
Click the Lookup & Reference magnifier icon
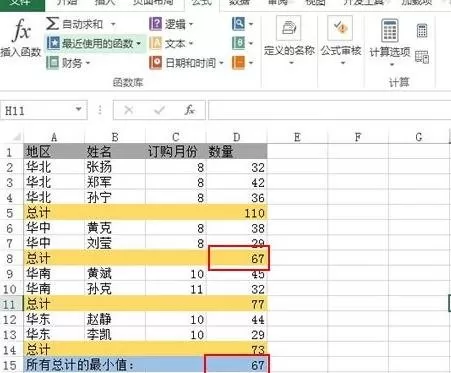(238, 24)
